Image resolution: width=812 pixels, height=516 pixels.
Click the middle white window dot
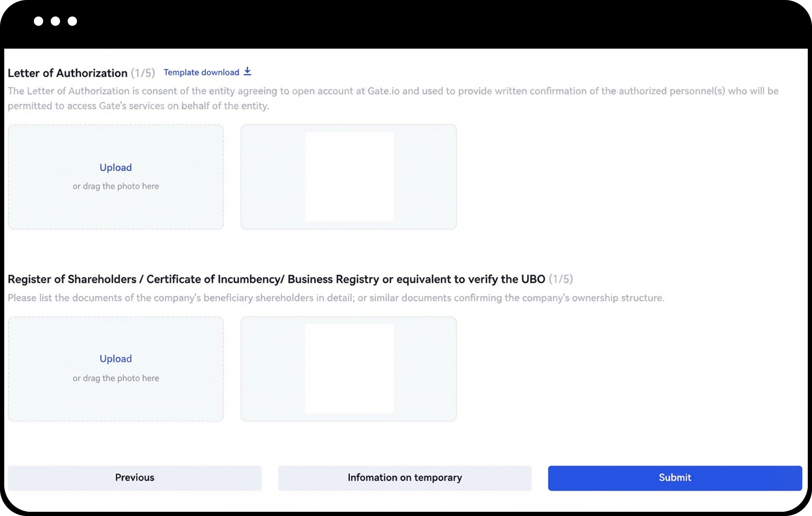[55, 21]
